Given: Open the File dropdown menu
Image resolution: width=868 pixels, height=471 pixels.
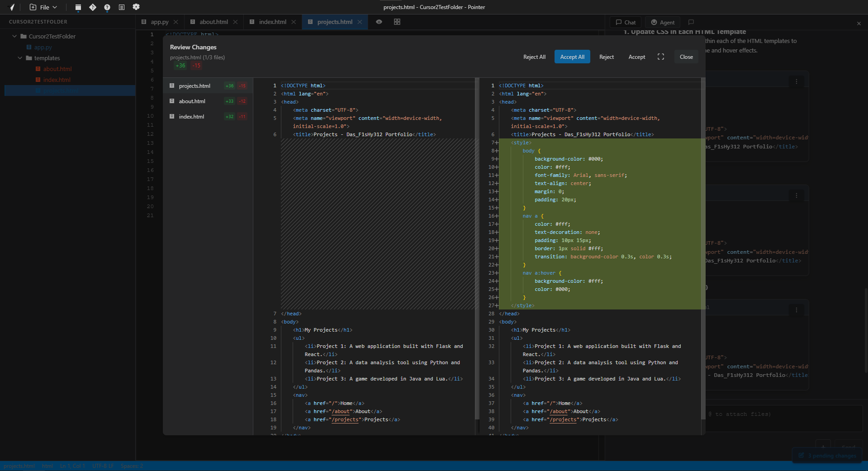Looking at the screenshot, I should [44, 7].
